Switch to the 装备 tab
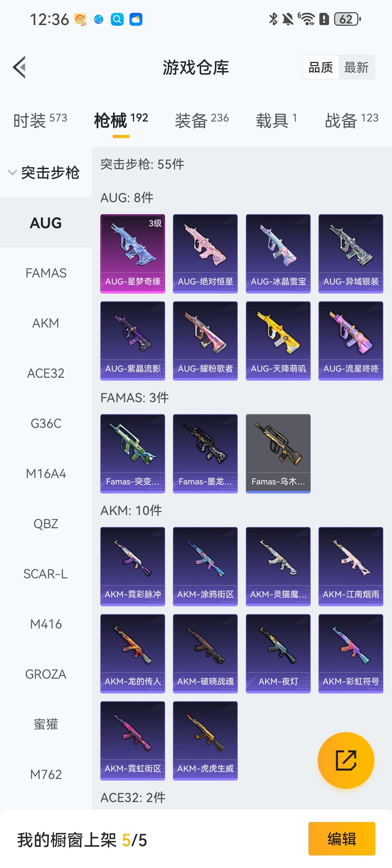This screenshot has width=392, height=868. 202,120
